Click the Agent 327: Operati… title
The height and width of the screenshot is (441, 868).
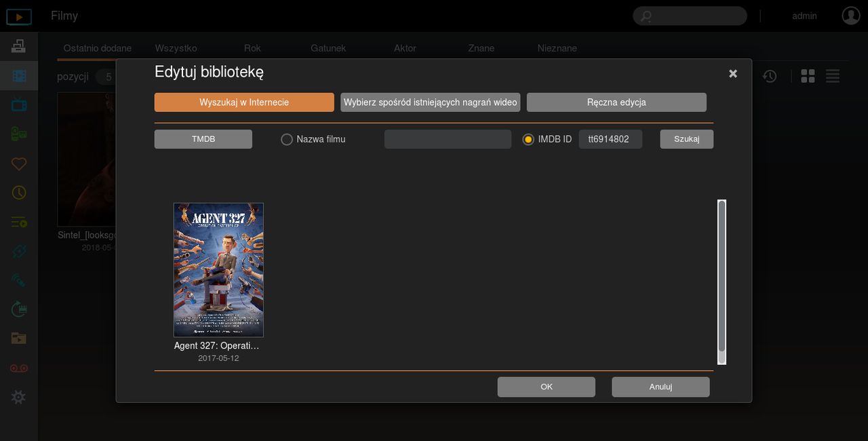[x=217, y=345]
